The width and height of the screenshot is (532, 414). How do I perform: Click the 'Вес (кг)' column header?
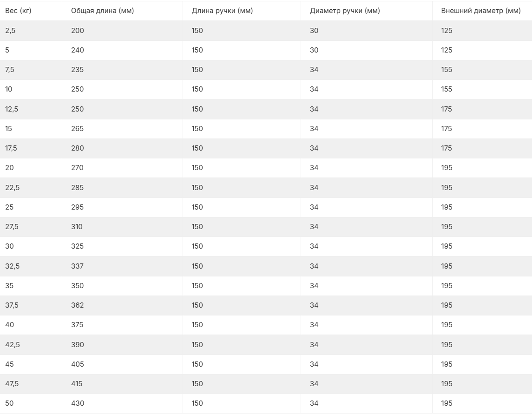[18, 11]
